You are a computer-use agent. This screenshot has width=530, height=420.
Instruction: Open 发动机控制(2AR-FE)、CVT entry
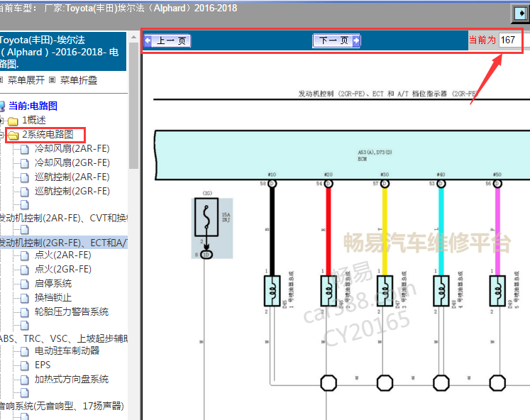tap(64, 219)
